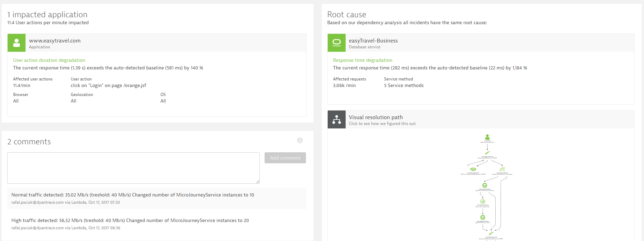This screenshot has height=241, width=644.
Task: Click inside the comment text box
Action: (133, 168)
